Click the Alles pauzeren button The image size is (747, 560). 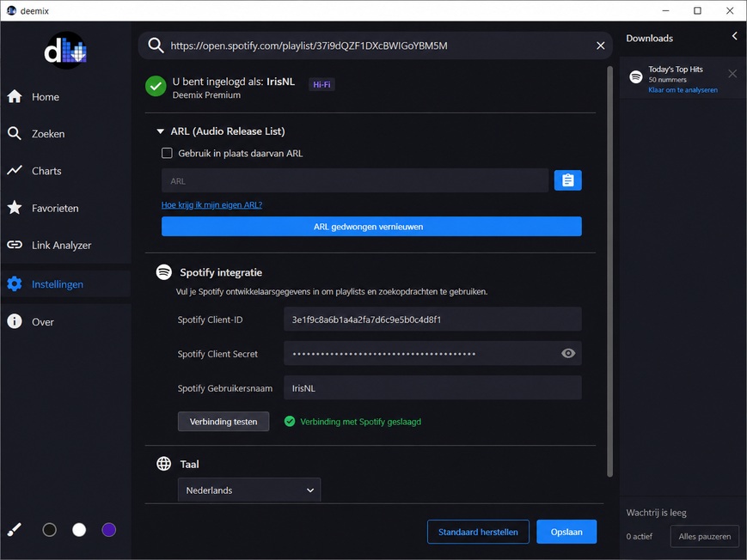tap(705, 536)
